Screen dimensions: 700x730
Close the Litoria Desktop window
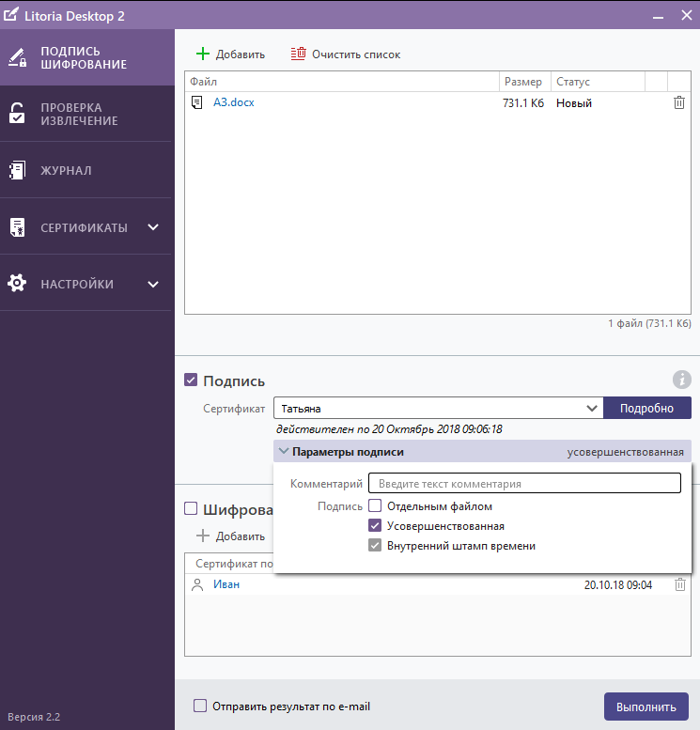[x=687, y=15]
